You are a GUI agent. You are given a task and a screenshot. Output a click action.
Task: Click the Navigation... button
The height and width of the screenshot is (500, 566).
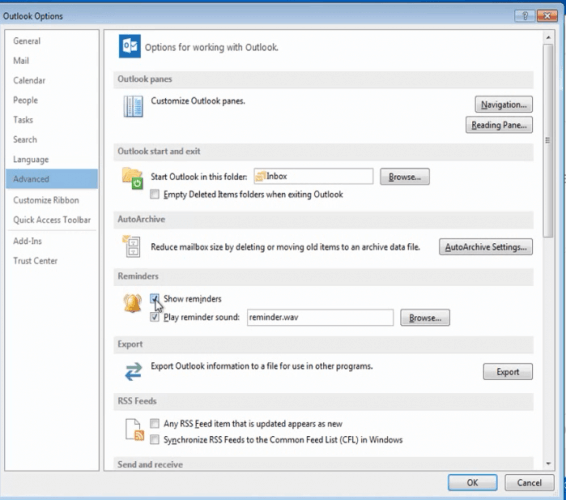point(504,105)
